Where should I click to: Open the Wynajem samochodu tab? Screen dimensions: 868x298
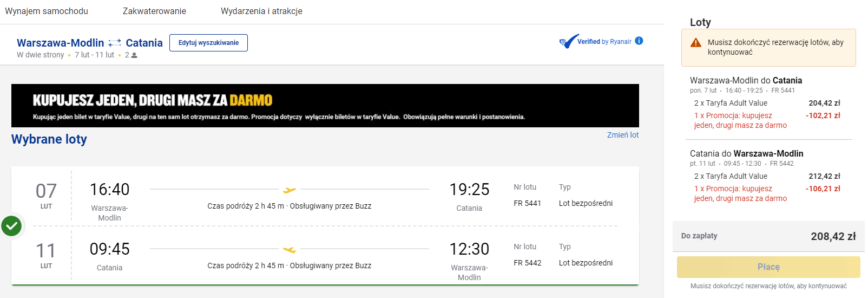click(x=47, y=11)
